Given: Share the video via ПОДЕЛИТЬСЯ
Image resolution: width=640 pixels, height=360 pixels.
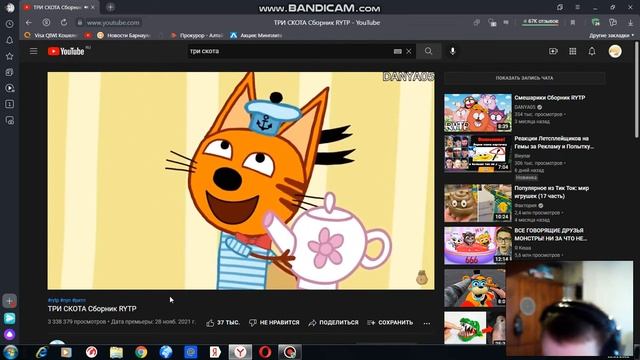Looking at the screenshot, I should tap(333, 322).
